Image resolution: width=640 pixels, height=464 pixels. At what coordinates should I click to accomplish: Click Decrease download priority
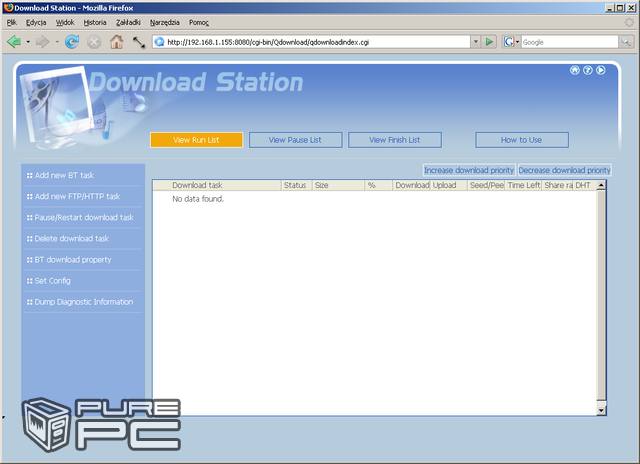click(x=564, y=170)
